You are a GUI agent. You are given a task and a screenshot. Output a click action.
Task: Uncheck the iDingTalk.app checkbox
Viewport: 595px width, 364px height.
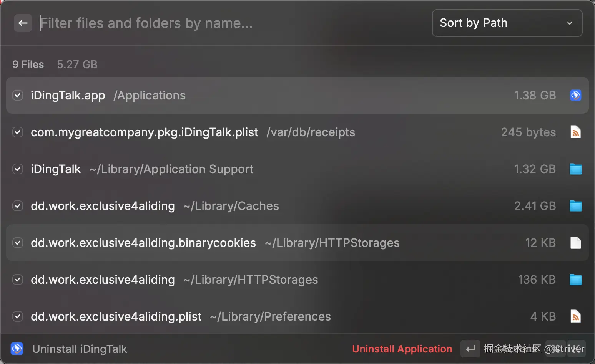(x=18, y=95)
